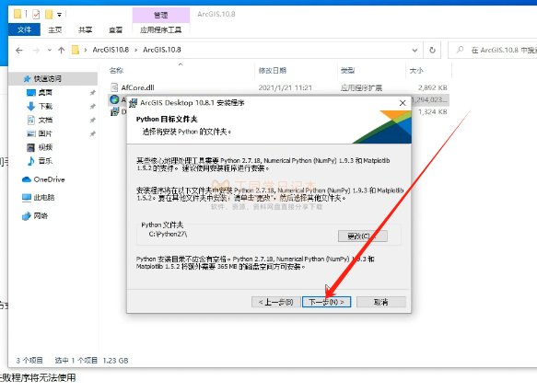Click Cancel button in installer dialog
The image size is (537, 392).
click(380, 302)
